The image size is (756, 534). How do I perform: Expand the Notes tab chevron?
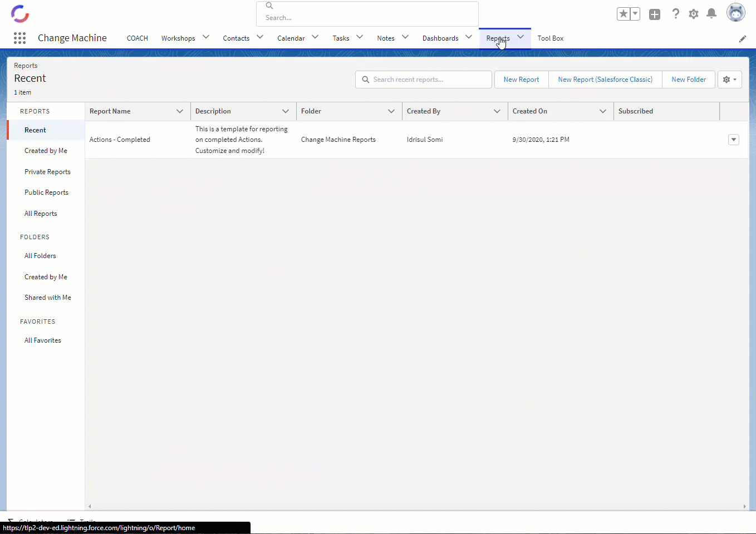pyautogui.click(x=405, y=37)
